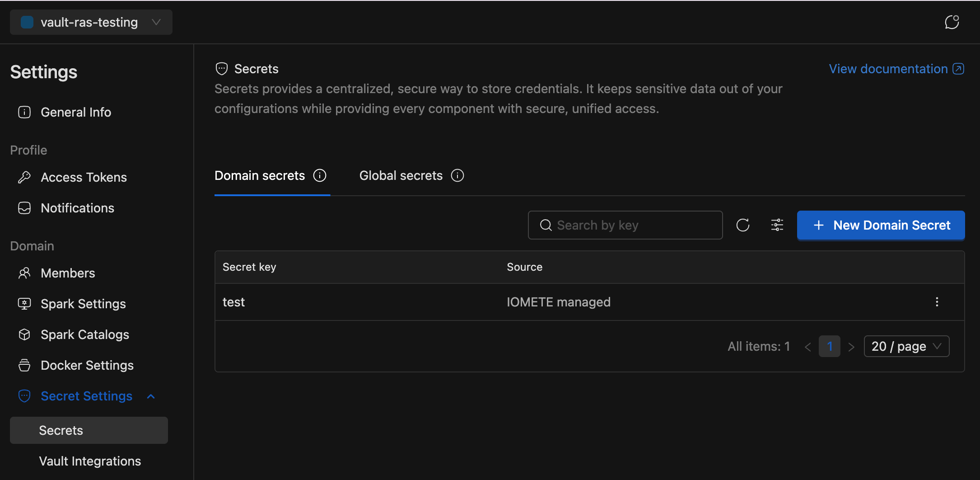Create a New Domain Secret
The width and height of the screenshot is (980, 480).
pyautogui.click(x=880, y=225)
